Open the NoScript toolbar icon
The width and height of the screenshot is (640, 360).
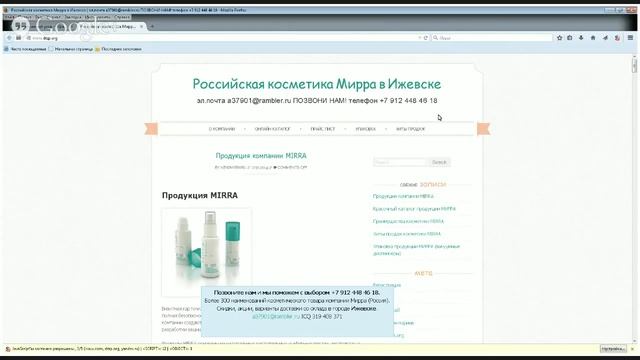(x=618, y=38)
